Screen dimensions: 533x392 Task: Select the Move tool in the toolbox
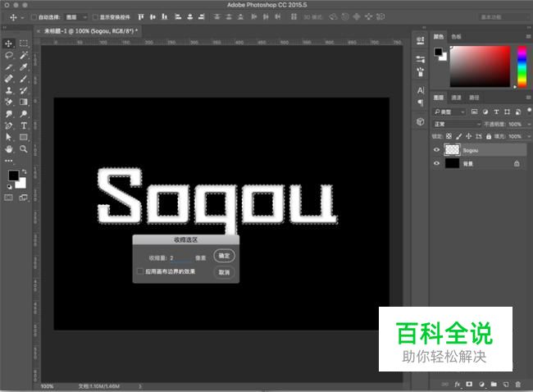tap(8, 43)
